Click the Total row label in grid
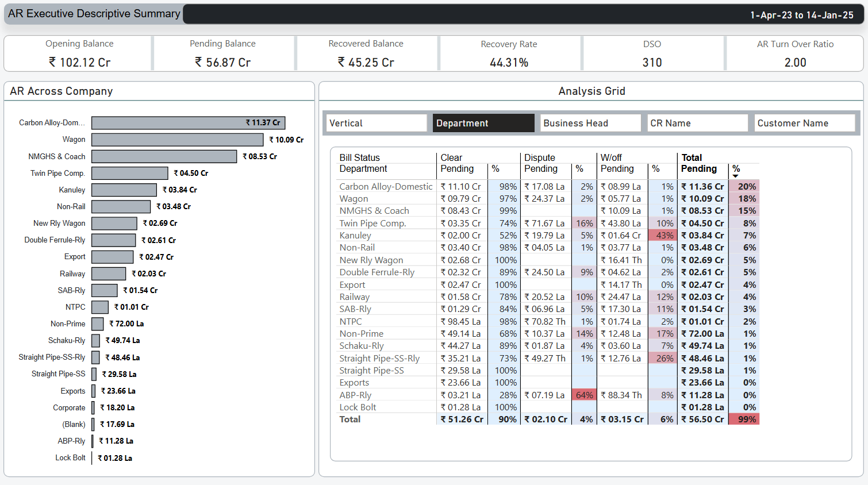868x485 pixels. tap(349, 419)
